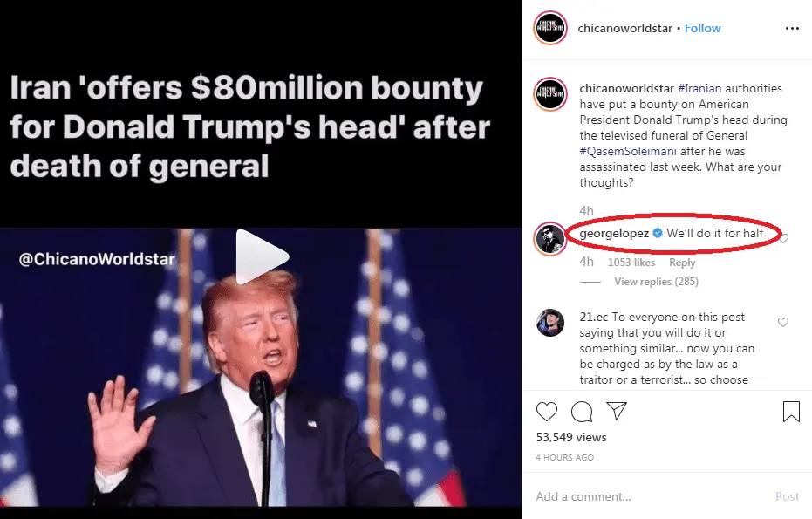The image size is (812, 519).
Task: Focus the Add a comment field
Action: 650,496
